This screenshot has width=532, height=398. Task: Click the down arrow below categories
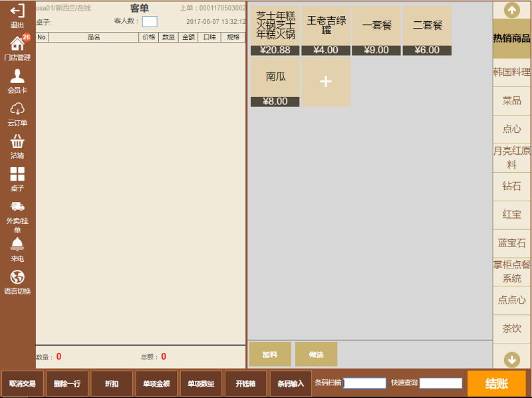coord(511,359)
